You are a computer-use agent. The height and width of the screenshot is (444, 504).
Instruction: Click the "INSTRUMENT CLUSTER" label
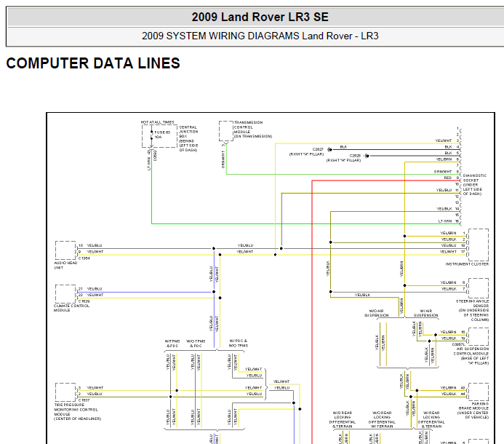point(467,264)
